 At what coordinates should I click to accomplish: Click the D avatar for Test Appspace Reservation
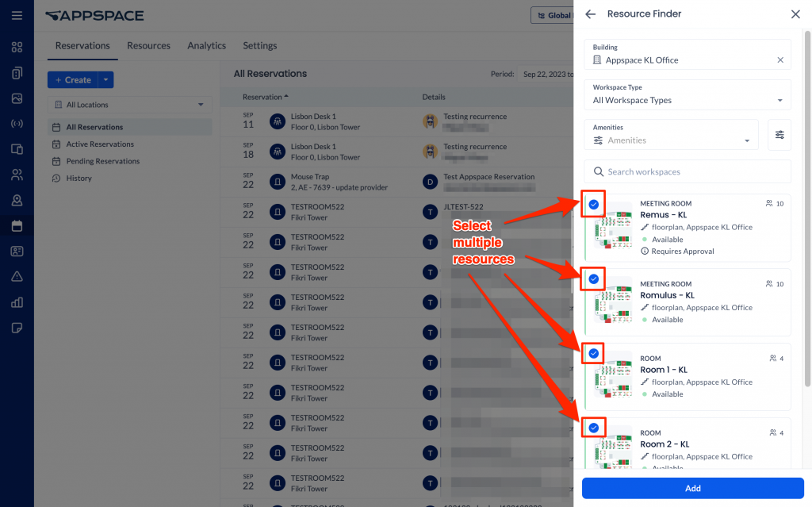[430, 182]
